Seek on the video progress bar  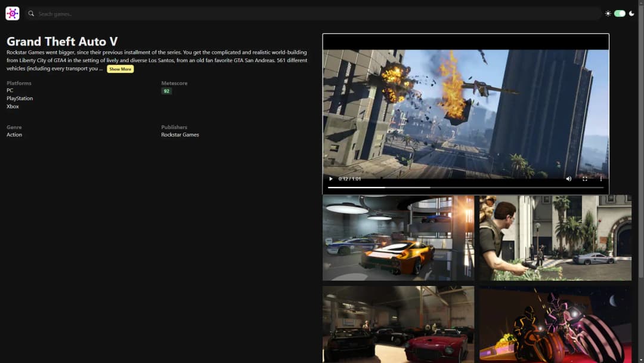(466, 187)
